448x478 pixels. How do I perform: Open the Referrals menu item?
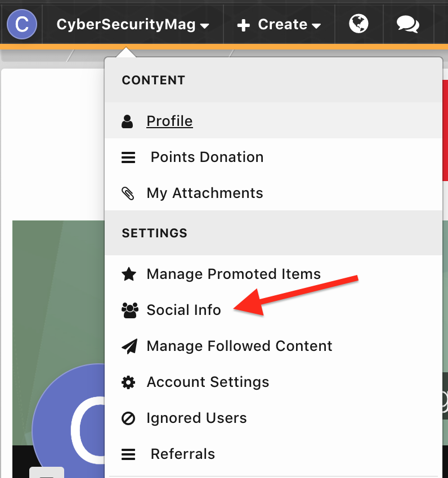tap(182, 454)
